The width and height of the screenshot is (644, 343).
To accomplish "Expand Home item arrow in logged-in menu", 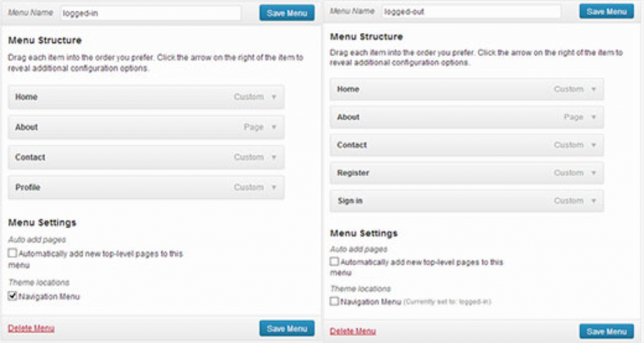I will point(274,97).
